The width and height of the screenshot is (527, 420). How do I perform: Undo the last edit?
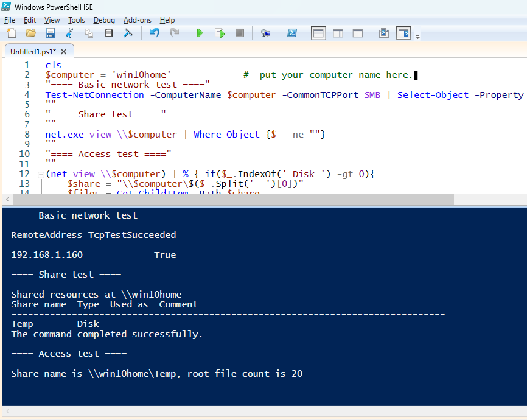155,33
